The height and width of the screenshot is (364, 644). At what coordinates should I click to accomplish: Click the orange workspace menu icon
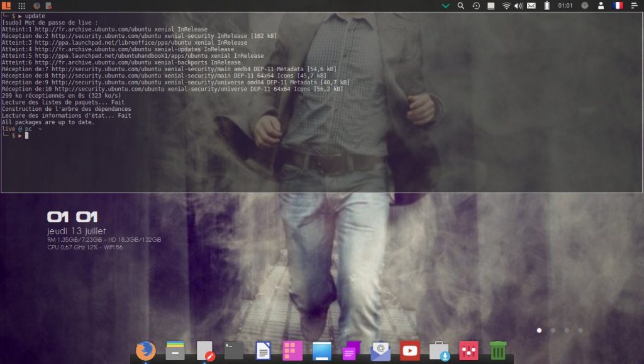pyautogui.click(x=7, y=6)
